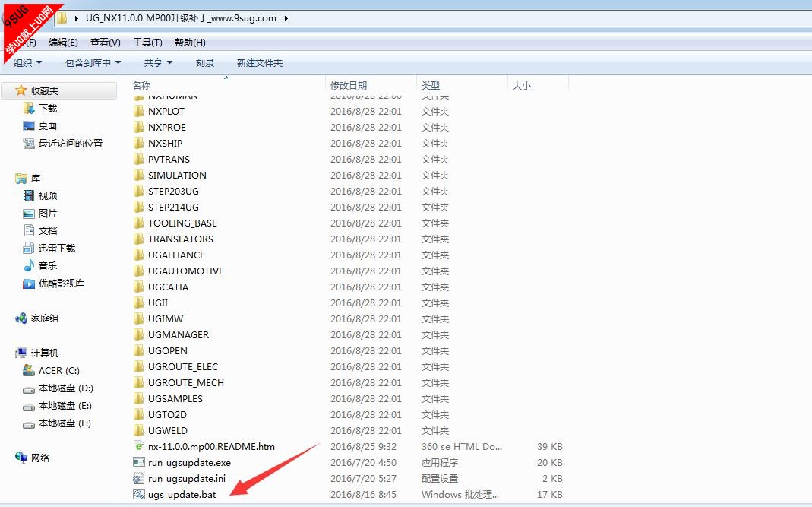Select 本地磁盘 (E:) drive
The height and width of the screenshot is (507, 812).
pyautogui.click(x=58, y=406)
